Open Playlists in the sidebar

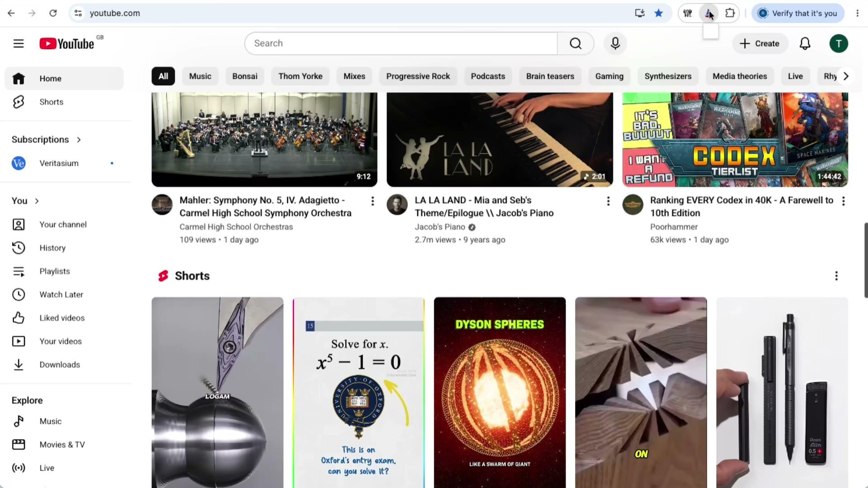[x=64, y=271]
